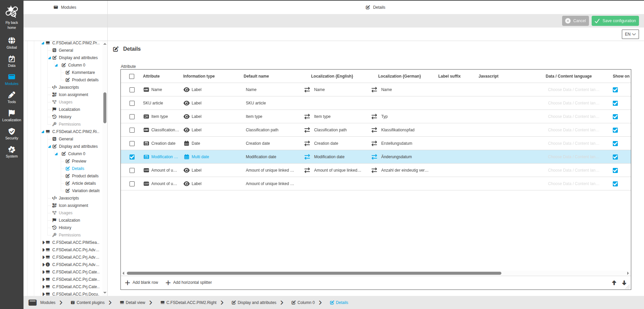Collapse Column 0 under PIM2.Ri node
This screenshot has height=309, width=644.
coord(56,154)
